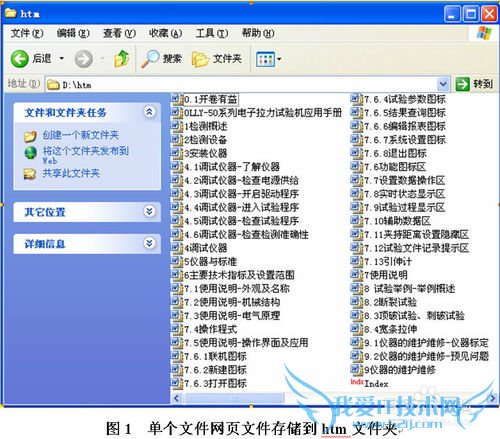500x439 pixels.
Task: Open the 工具(T) menu
Action: [x=212, y=33]
